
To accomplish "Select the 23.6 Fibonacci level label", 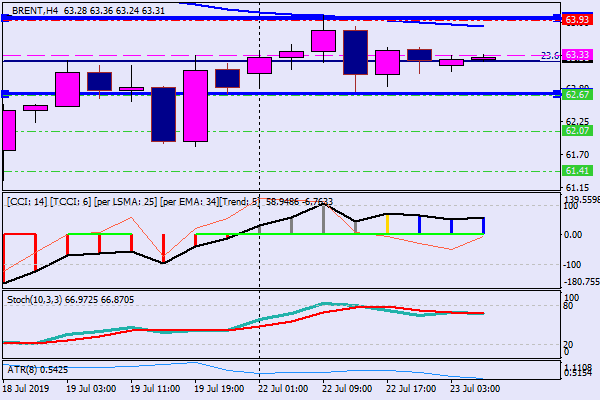I will 548,56.
